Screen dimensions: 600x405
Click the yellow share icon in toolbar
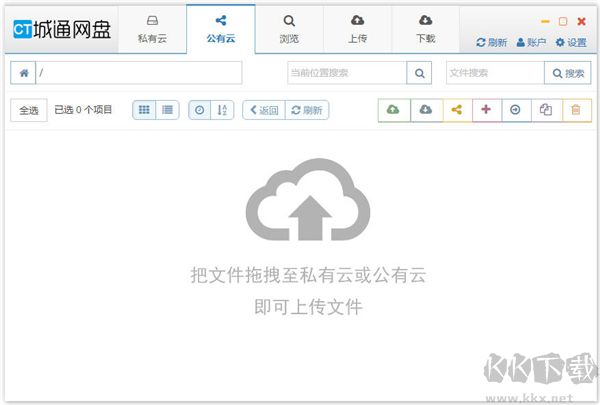456,110
